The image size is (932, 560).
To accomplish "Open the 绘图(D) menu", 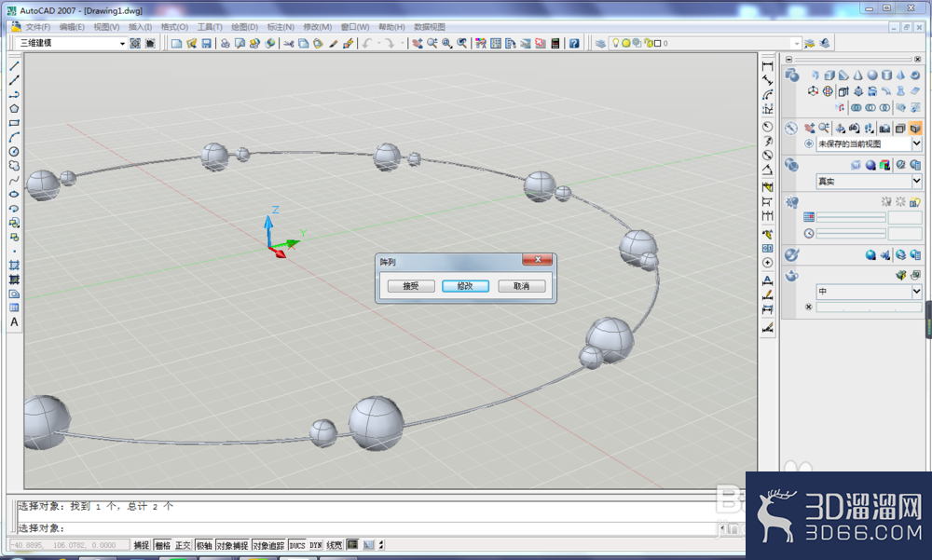I will (x=244, y=27).
